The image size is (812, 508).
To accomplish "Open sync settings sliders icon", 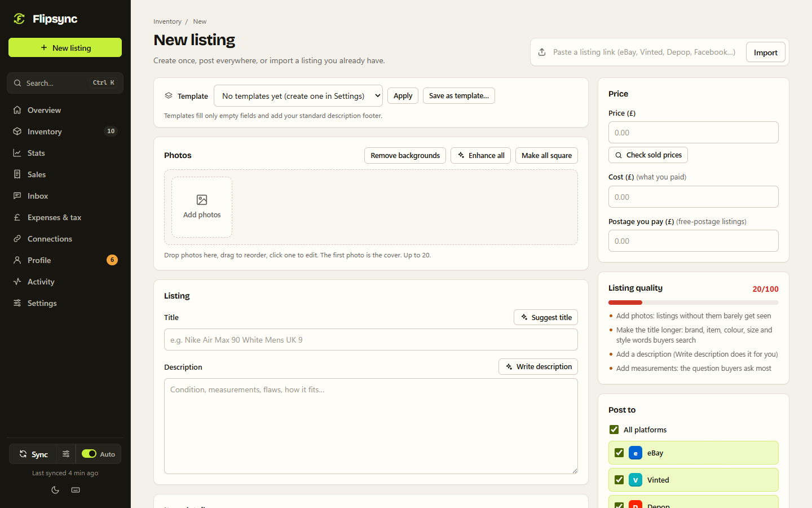I will tap(66, 454).
